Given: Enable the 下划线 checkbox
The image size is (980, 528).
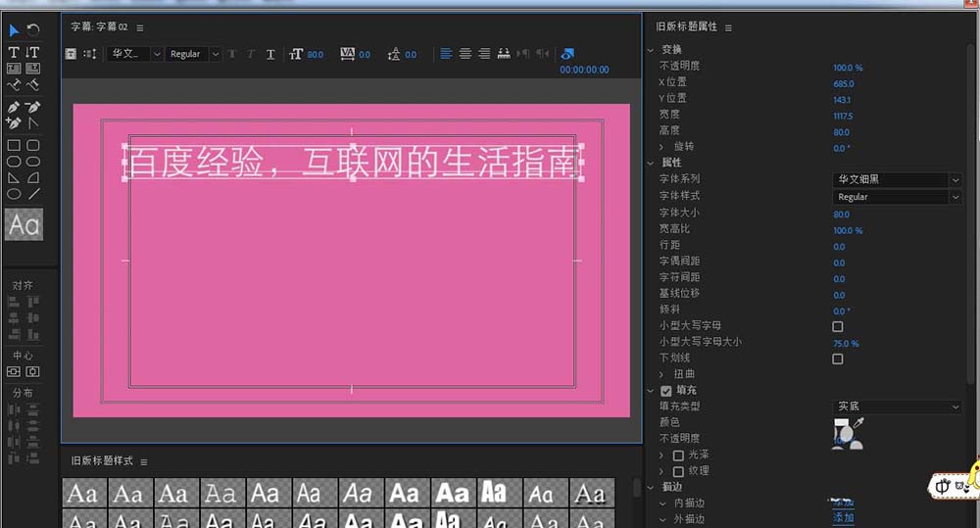Looking at the screenshot, I should click(838, 359).
